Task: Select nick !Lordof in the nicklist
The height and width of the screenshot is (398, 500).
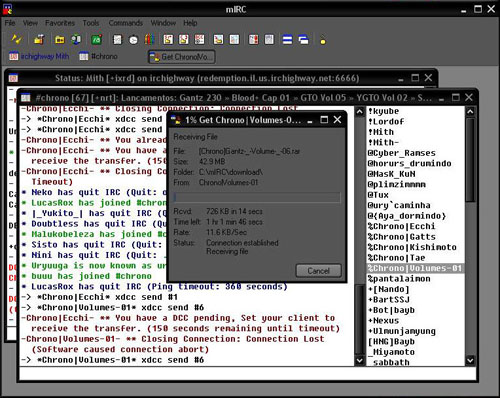Action: coord(386,122)
